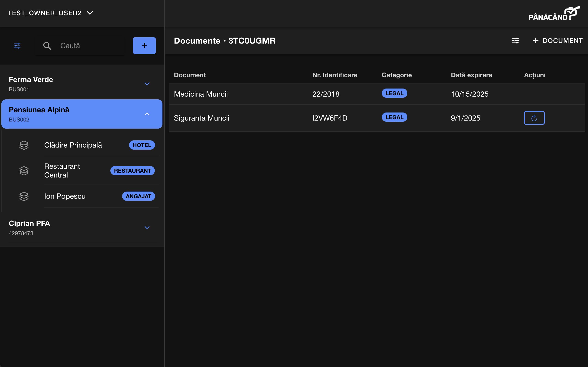
Task: Open document filters next to DOCUMENT button
Action: point(515,41)
